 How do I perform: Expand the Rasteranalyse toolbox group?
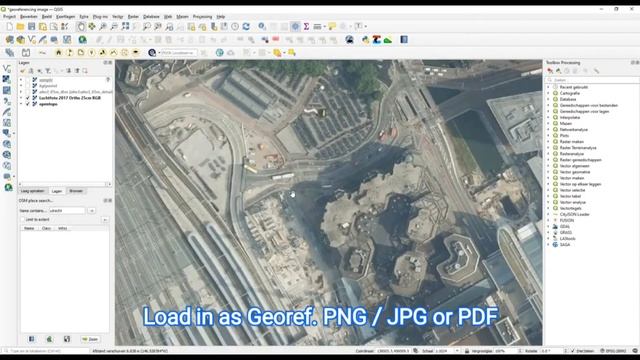[x=548, y=154]
